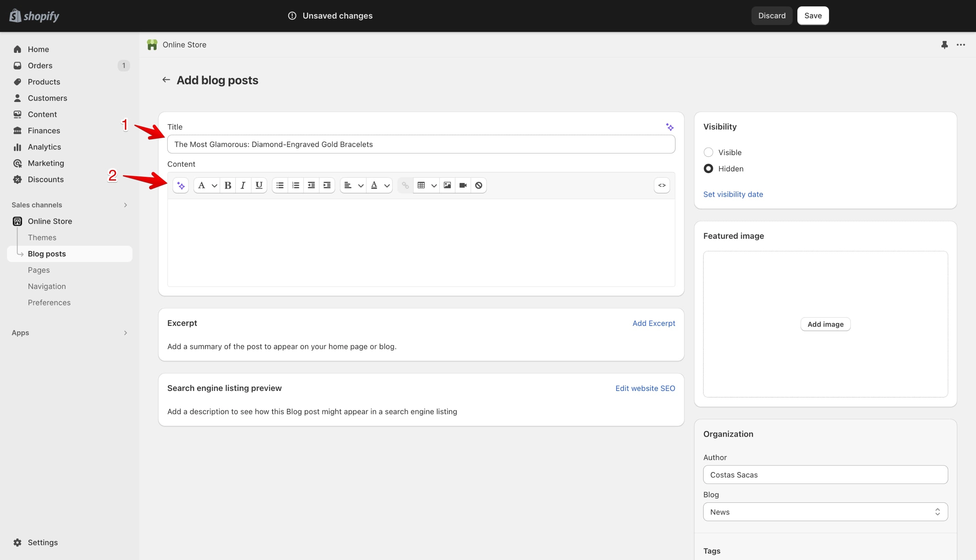Click the Marketing target icon
This screenshot has height=560, width=976.
17,163
